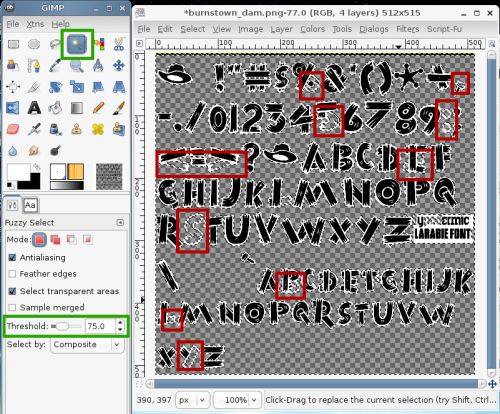
Task: Select the Perspective Clone tool
Action: (x=119, y=129)
